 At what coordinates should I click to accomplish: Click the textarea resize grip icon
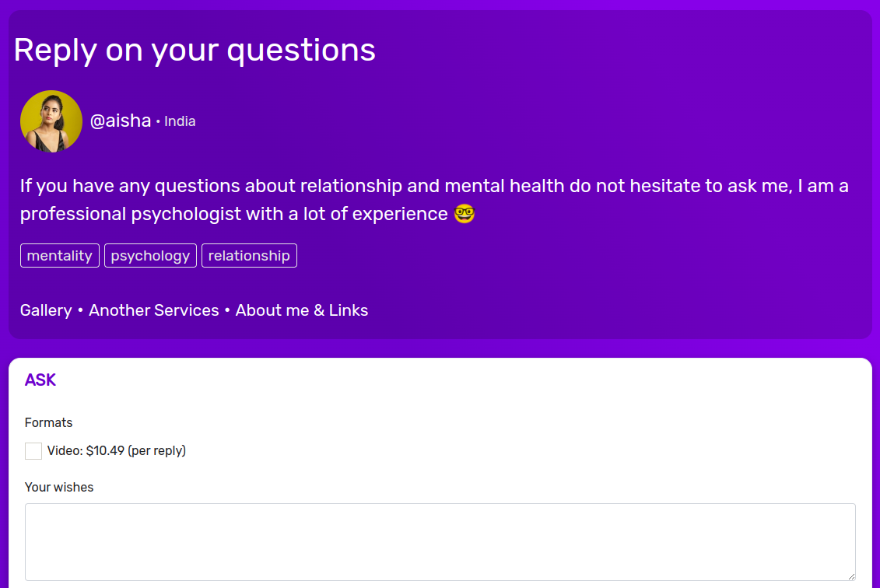[851, 576]
